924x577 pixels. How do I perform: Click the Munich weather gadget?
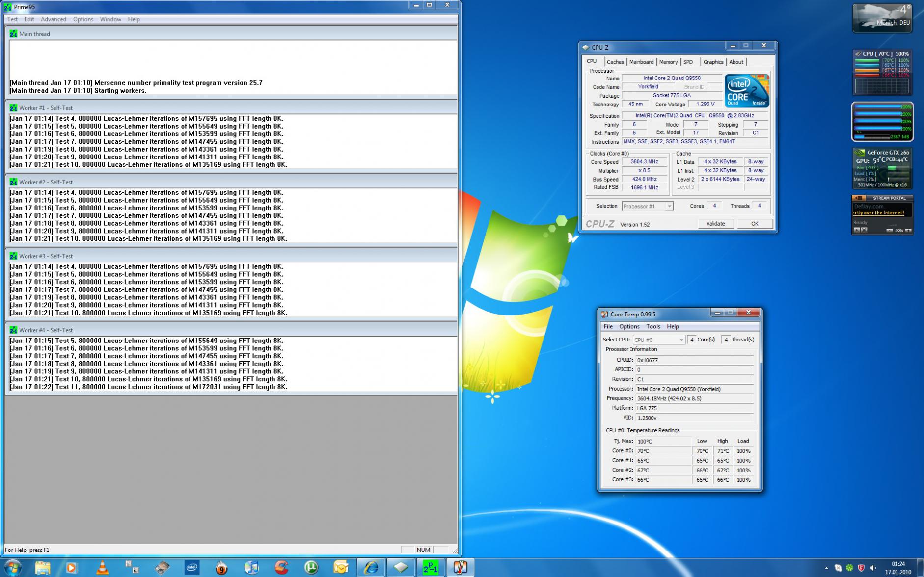pos(882,18)
